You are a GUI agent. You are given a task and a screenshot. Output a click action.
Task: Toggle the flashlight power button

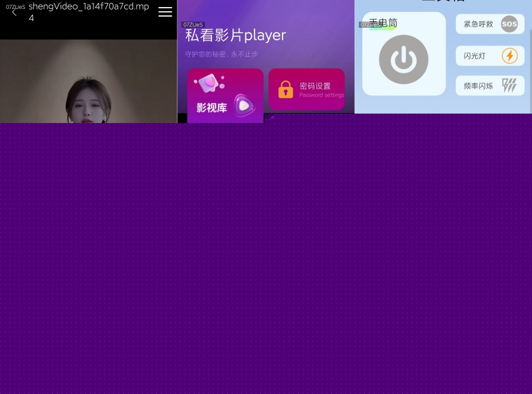[x=403, y=59]
